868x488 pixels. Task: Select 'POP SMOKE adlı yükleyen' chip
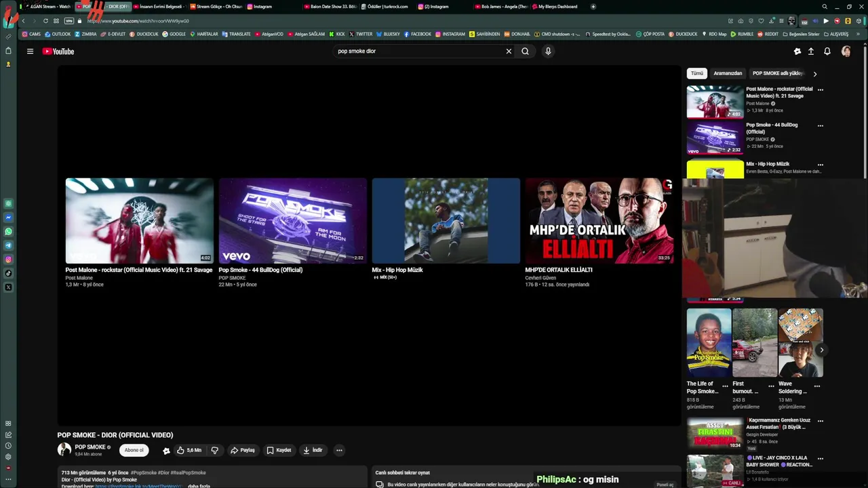[777, 73]
